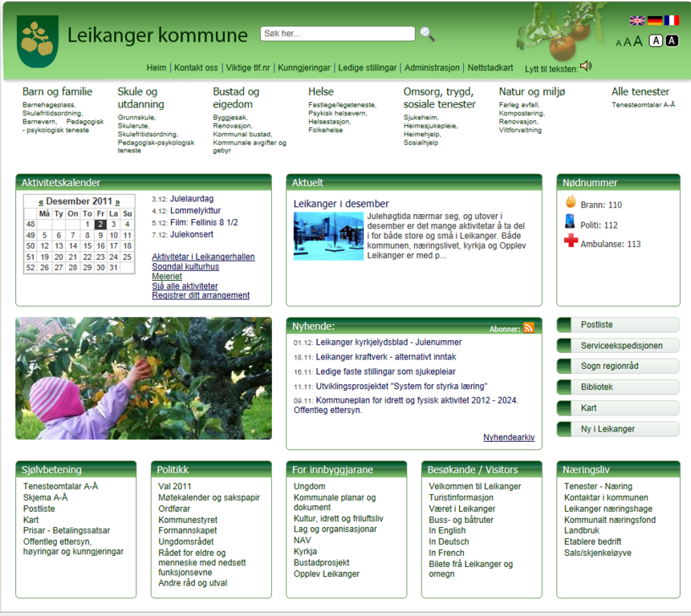The width and height of the screenshot is (691, 616).
Task: Open the Julekonsert event
Action: click(192, 234)
